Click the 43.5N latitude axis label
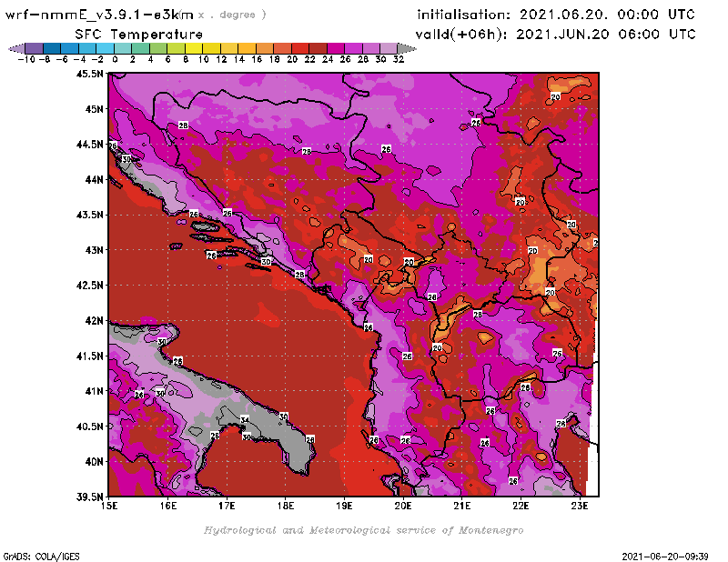Viewport: 728px width, 562px height. pyautogui.click(x=89, y=215)
